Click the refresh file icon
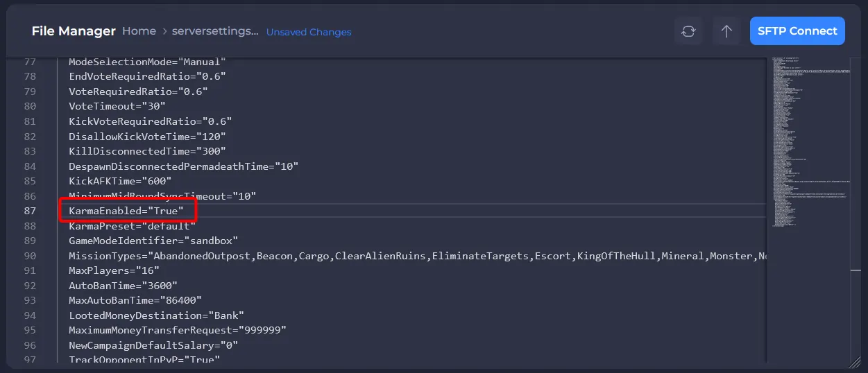Screen dimensions: 868x373 coord(688,31)
